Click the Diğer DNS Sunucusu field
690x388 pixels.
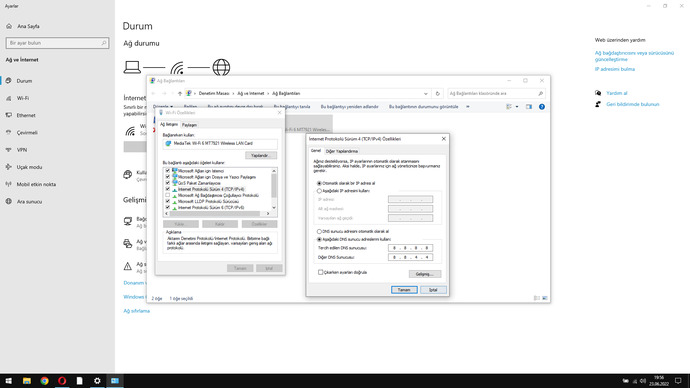tap(410, 257)
